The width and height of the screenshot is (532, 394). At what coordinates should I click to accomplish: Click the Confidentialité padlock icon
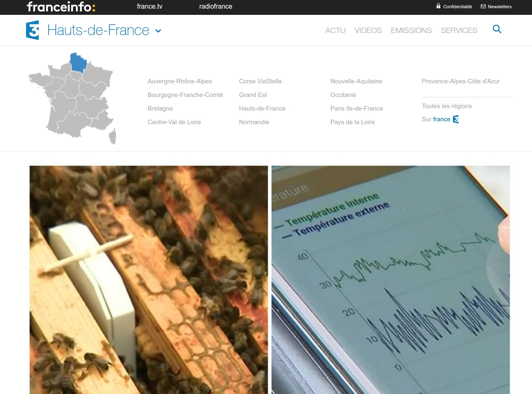(438, 6)
